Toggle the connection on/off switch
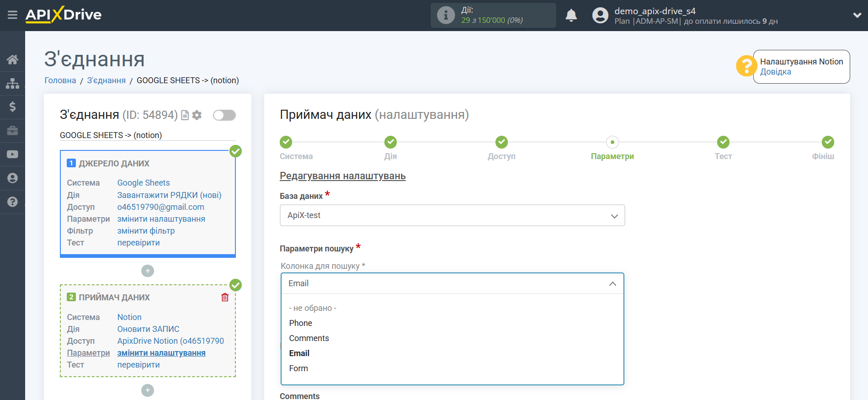Image resolution: width=868 pixels, height=400 pixels. 224,115
